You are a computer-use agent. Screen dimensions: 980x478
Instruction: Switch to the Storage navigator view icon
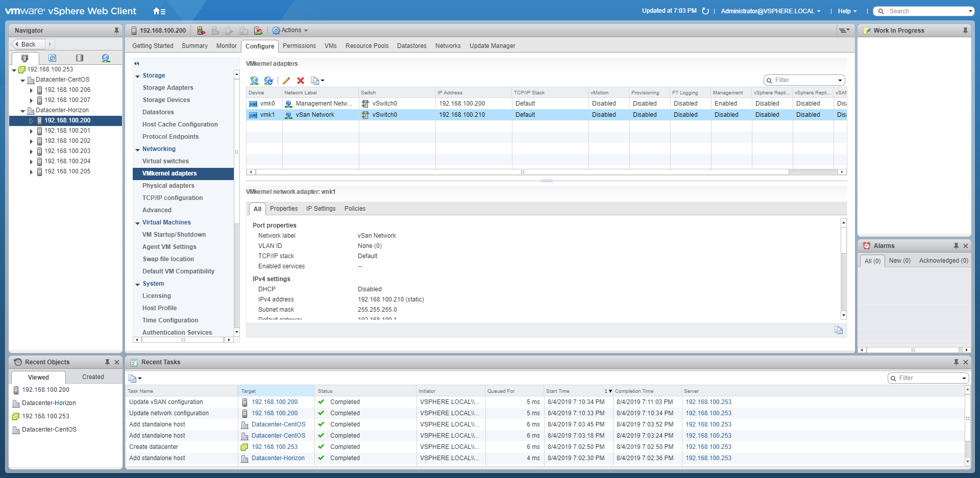click(x=79, y=58)
